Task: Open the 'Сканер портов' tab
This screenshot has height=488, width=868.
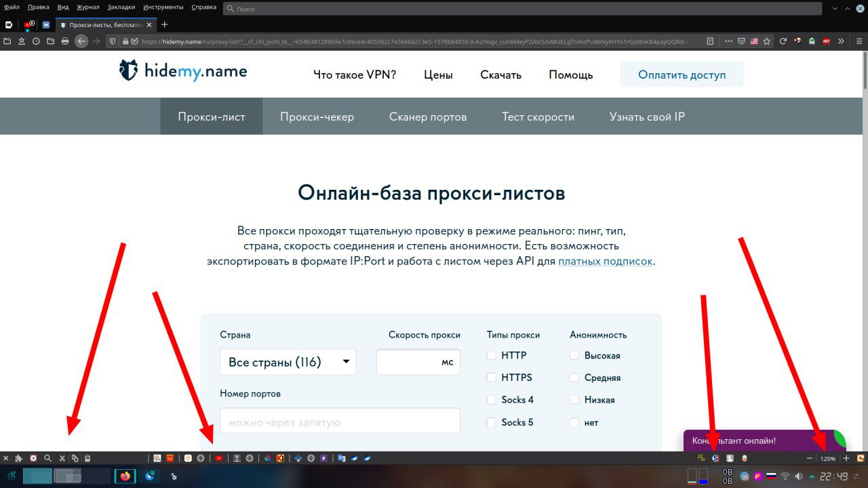Action: [428, 117]
